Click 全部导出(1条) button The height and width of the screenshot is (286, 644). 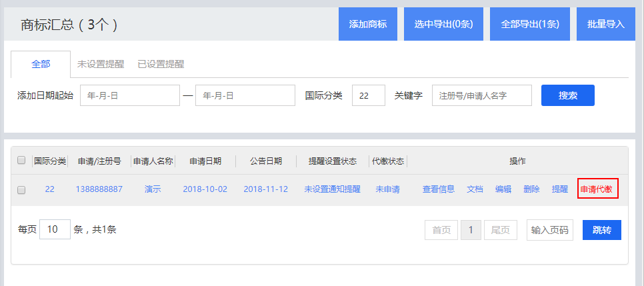530,24
